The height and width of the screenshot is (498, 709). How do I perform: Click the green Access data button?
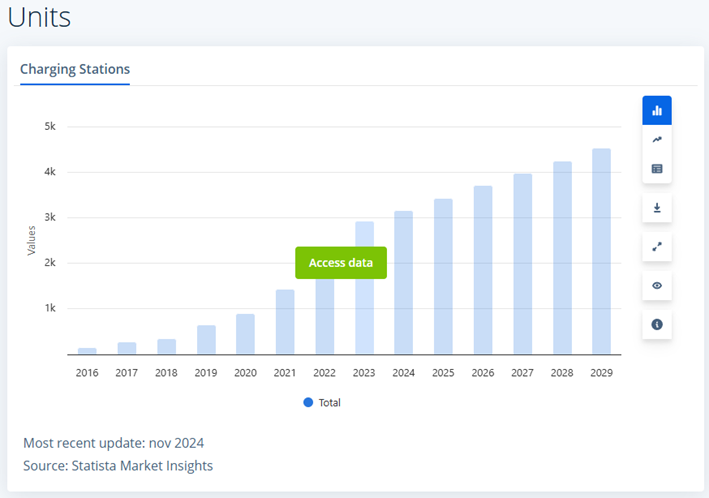point(341,263)
